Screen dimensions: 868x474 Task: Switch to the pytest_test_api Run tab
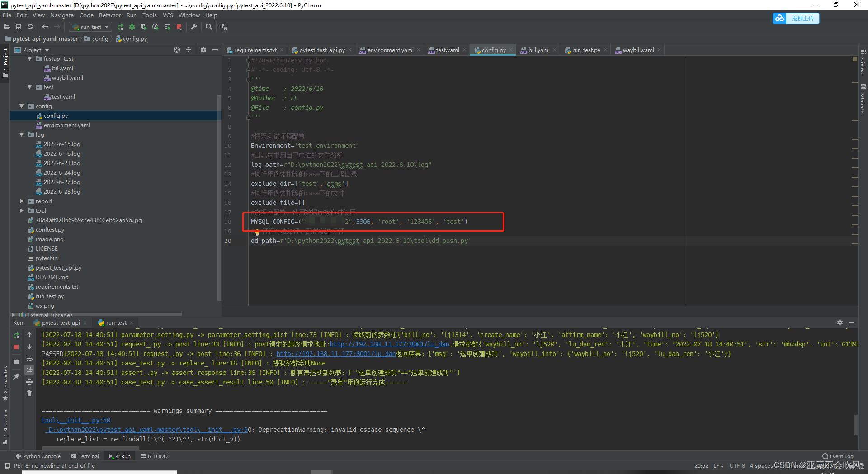click(x=61, y=323)
